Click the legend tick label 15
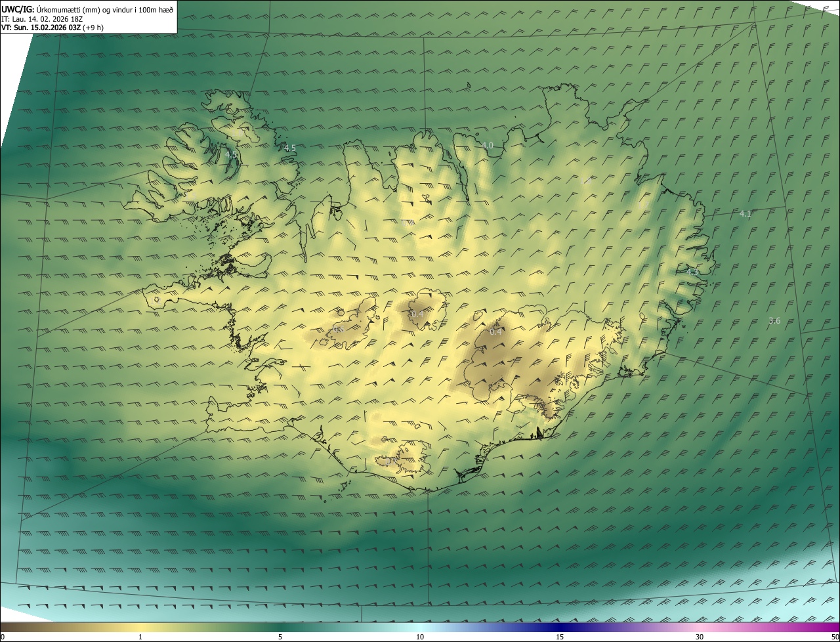The width and height of the screenshot is (840, 642). pyautogui.click(x=560, y=637)
